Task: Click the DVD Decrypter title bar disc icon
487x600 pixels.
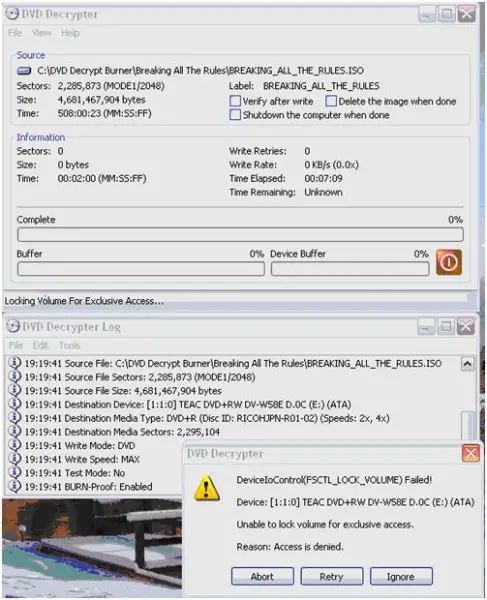Action: [x=12, y=14]
